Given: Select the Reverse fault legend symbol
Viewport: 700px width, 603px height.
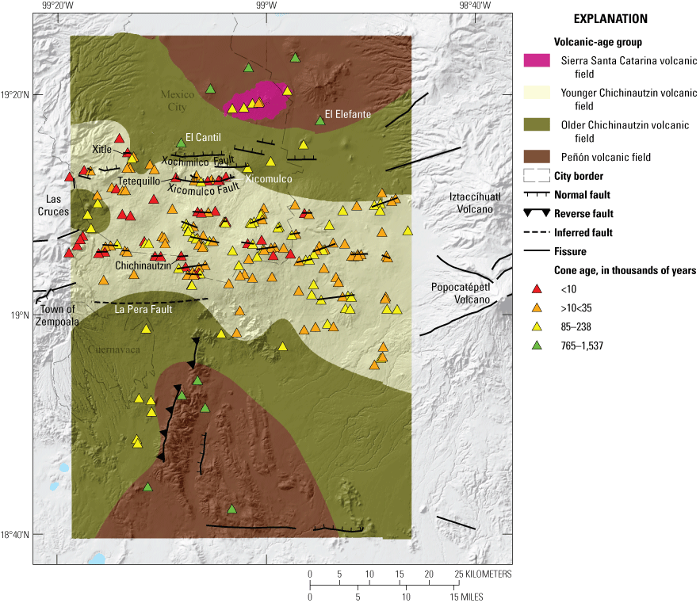Looking at the screenshot, I should click(x=536, y=213).
